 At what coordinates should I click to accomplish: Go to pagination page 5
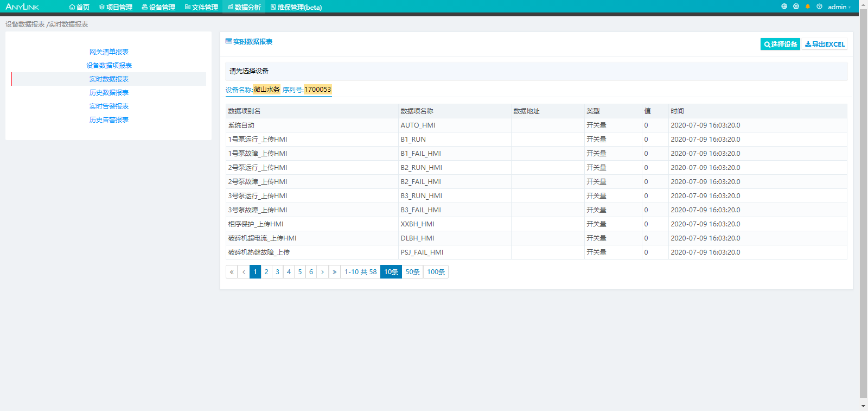[300, 272]
